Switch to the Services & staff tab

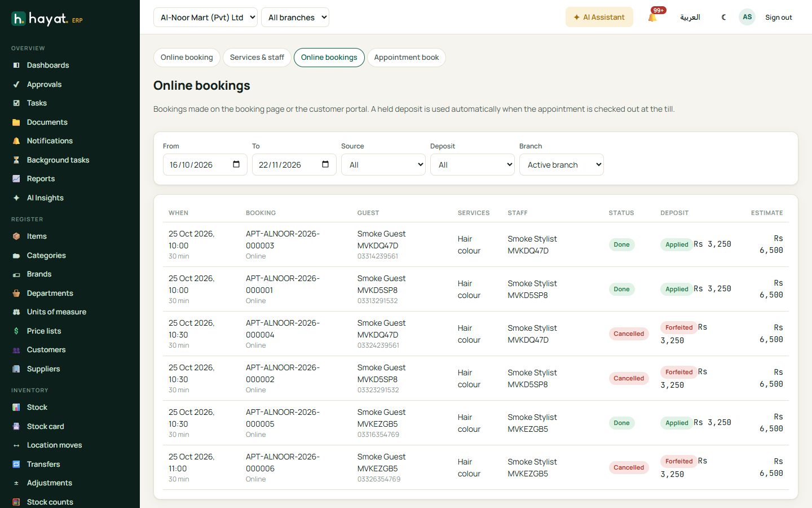[257, 58]
